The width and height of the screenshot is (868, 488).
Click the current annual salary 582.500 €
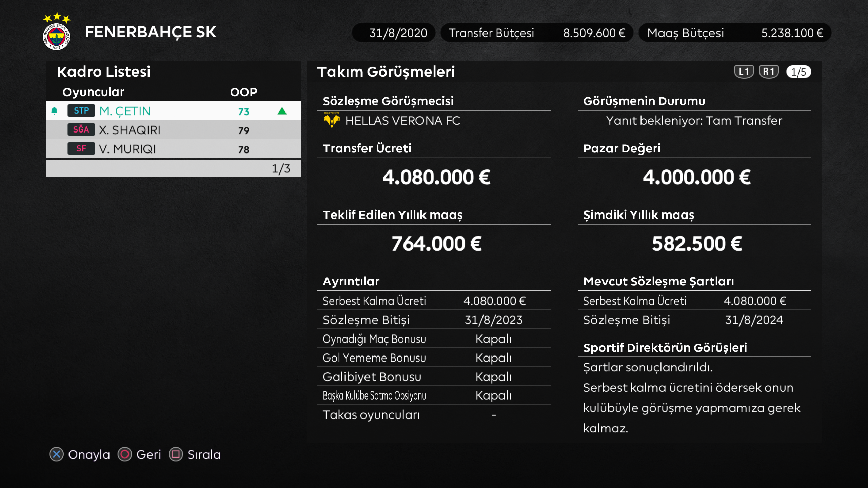(x=697, y=244)
